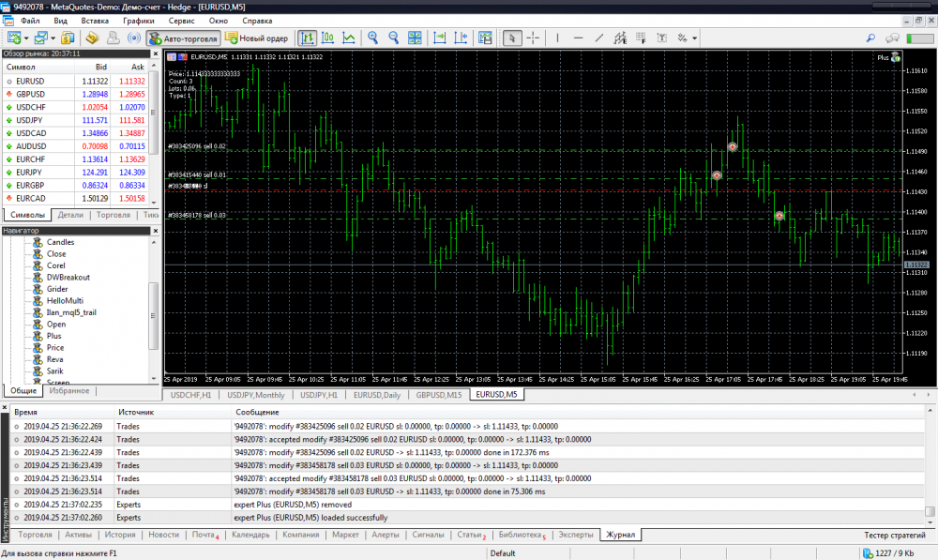
Task: Open the Тестер стратегий link
Action: point(894,536)
